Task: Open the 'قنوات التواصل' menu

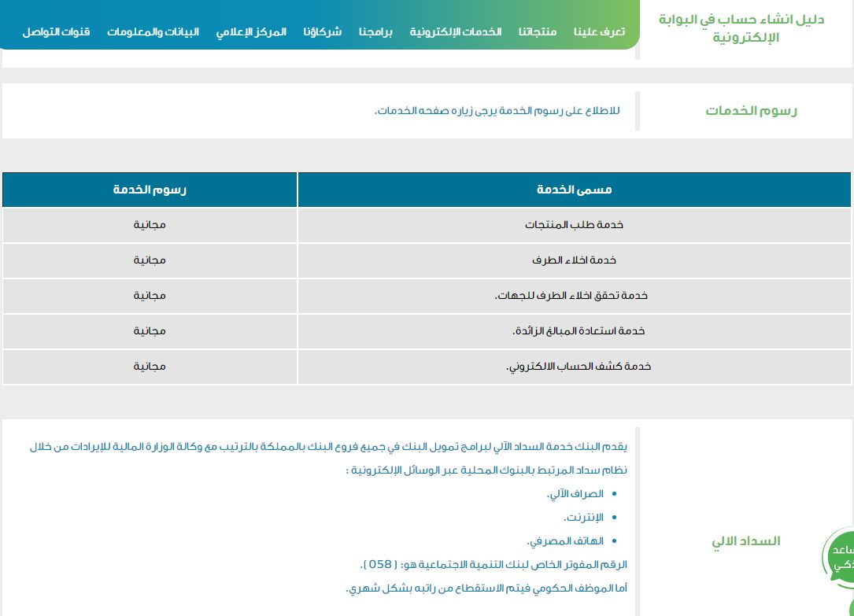Action: (56, 32)
